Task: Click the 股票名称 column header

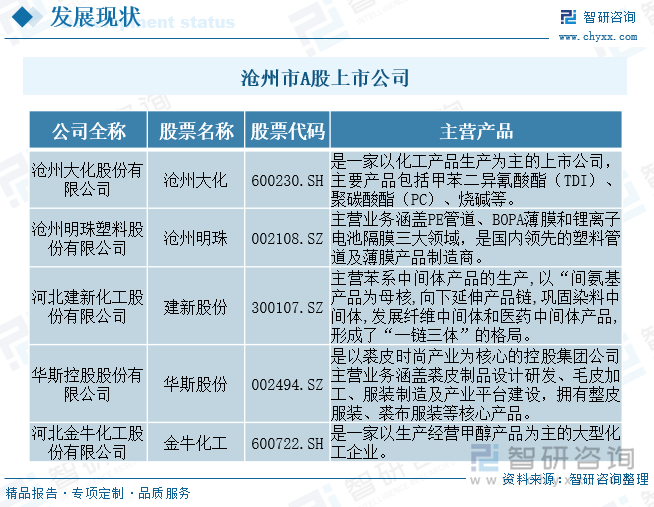Action: pos(196,131)
